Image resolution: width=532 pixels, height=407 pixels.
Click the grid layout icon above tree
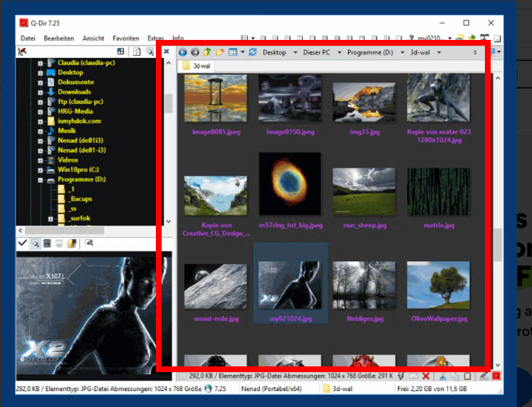pos(120,52)
